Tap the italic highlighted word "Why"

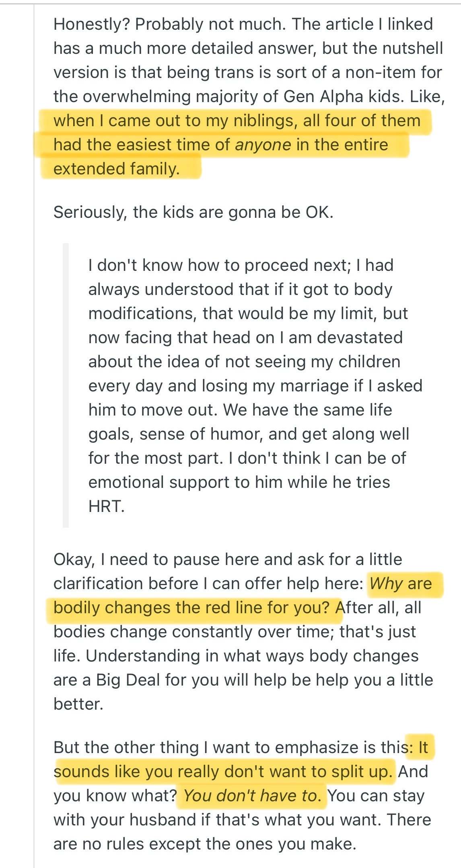click(x=386, y=584)
